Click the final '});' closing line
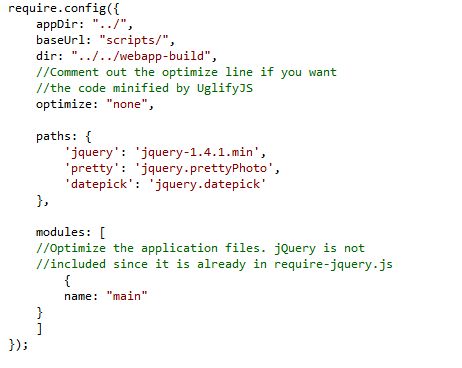This screenshot has width=462, height=368. tap(18, 344)
